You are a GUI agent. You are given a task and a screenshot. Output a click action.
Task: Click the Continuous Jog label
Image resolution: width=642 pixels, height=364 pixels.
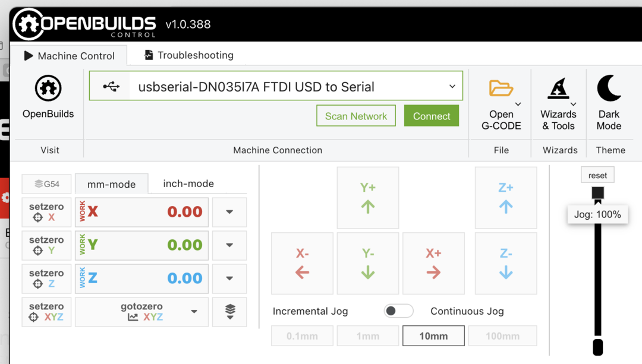pyautogui.click(x=467, y=311)
